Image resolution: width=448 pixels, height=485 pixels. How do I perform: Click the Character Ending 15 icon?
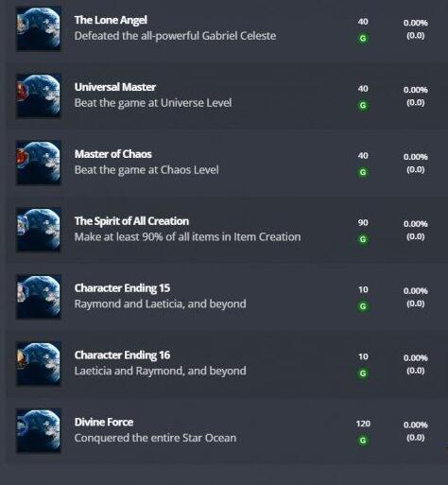(39, 297)
